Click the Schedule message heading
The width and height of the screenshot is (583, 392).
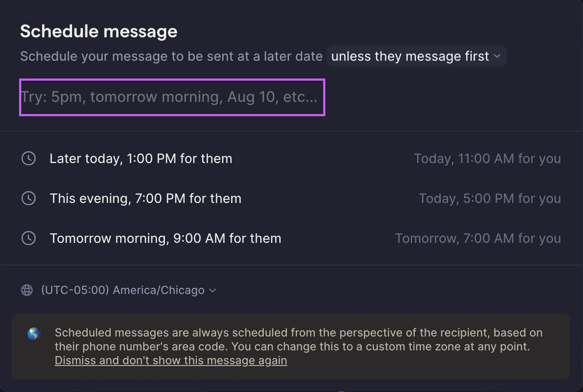coord(99,31)
